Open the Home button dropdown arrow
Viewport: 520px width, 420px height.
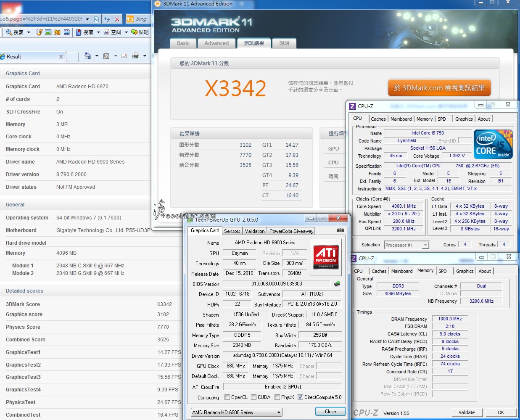[97, 56]
